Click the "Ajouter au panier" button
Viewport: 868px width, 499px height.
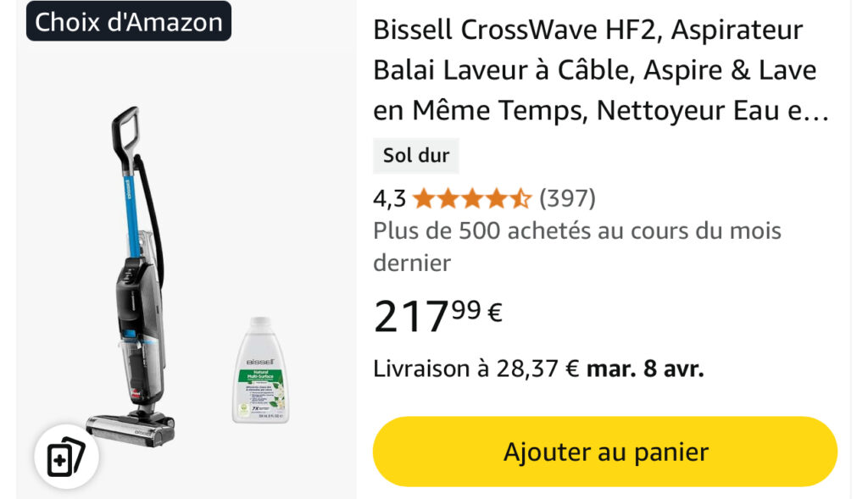(x=604, y=451)
